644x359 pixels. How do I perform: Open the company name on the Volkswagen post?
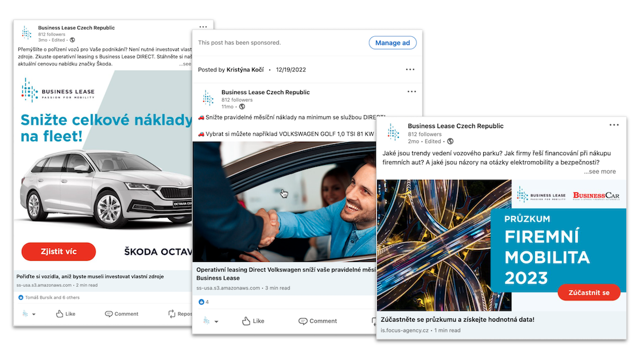pyautogui.click(x=265, y=92)
